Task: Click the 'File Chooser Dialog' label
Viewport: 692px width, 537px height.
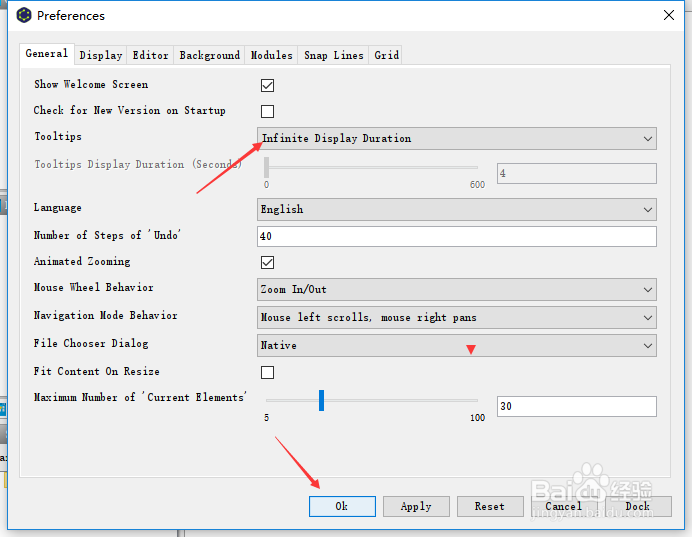Action: point(91,343)
